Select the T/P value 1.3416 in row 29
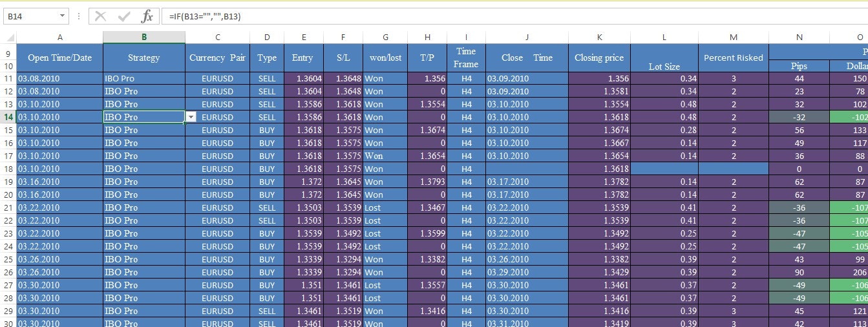Screen dimensions: 868x327 (427, 311)
